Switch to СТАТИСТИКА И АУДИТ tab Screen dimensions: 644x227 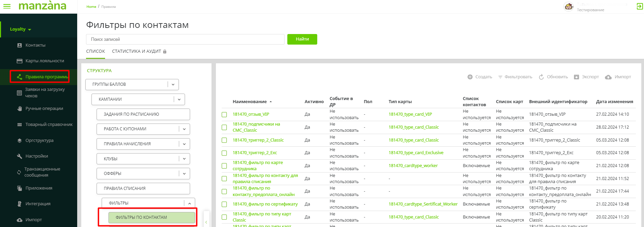[x=136, y=51]
